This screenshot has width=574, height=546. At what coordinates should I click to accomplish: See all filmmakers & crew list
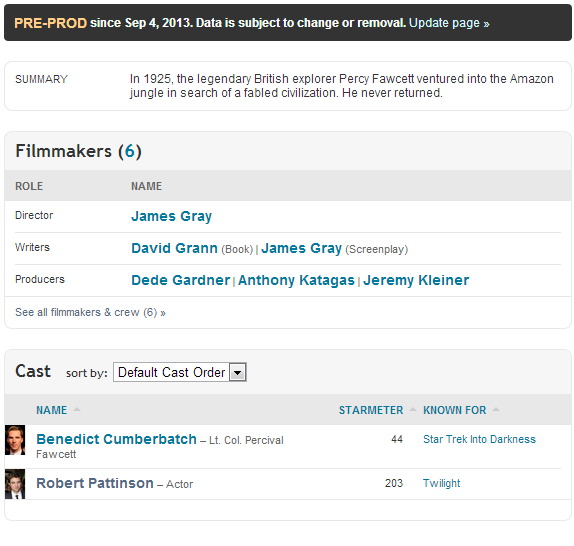[90, 312]
